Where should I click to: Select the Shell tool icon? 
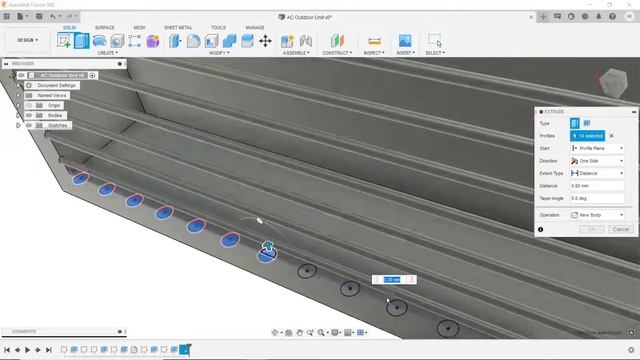click(211, 41)
